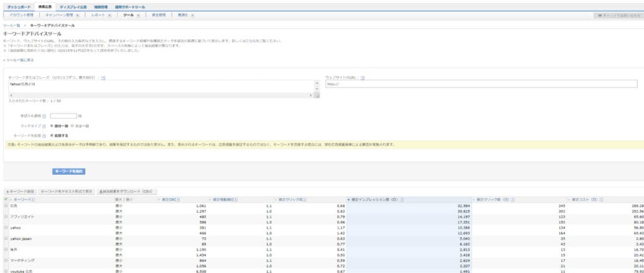Check the box for keyword 広告
This screenshot has width=644, height=273.
[x=6, y=205]
